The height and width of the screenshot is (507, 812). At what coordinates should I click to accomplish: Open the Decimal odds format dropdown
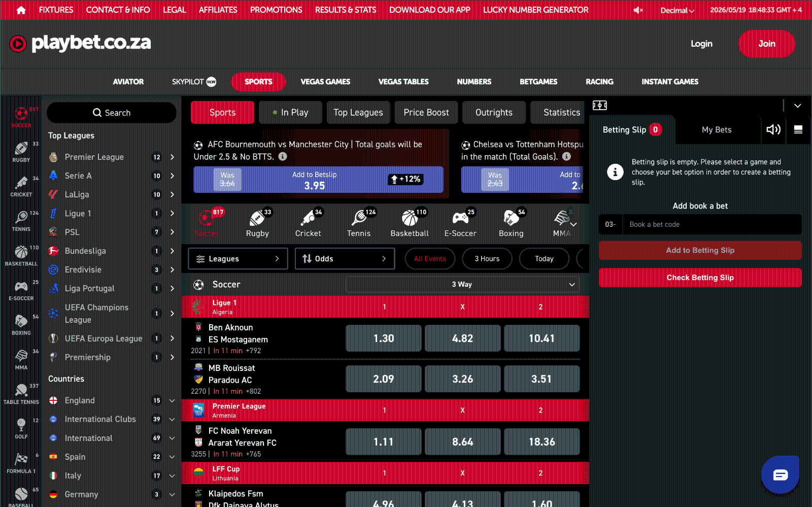(x=677, y=10)
